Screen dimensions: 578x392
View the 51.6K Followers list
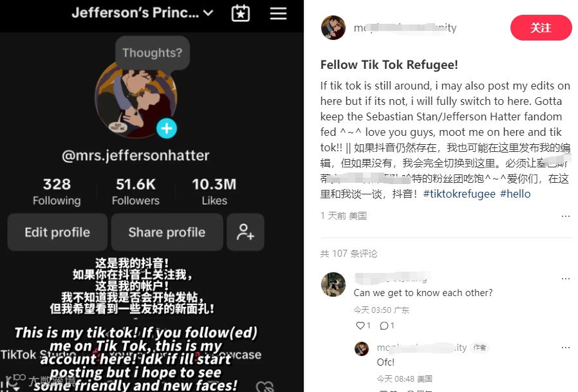point(136,191)
